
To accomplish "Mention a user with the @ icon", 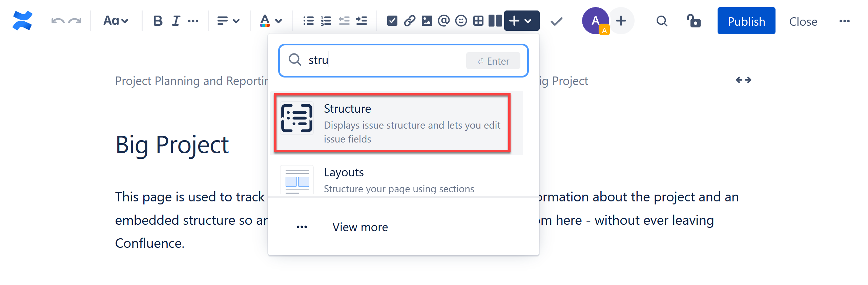I will tap(443, 21).
